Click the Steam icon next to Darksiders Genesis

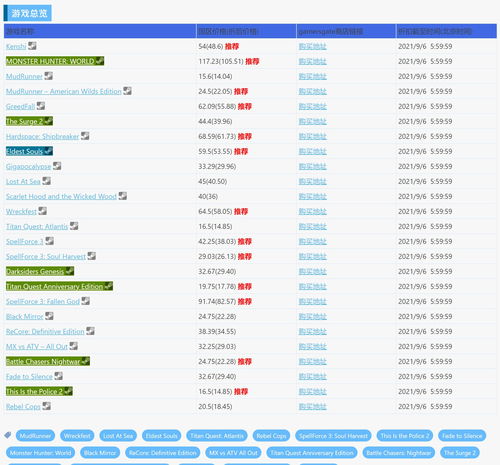click(x=70, y=271)
